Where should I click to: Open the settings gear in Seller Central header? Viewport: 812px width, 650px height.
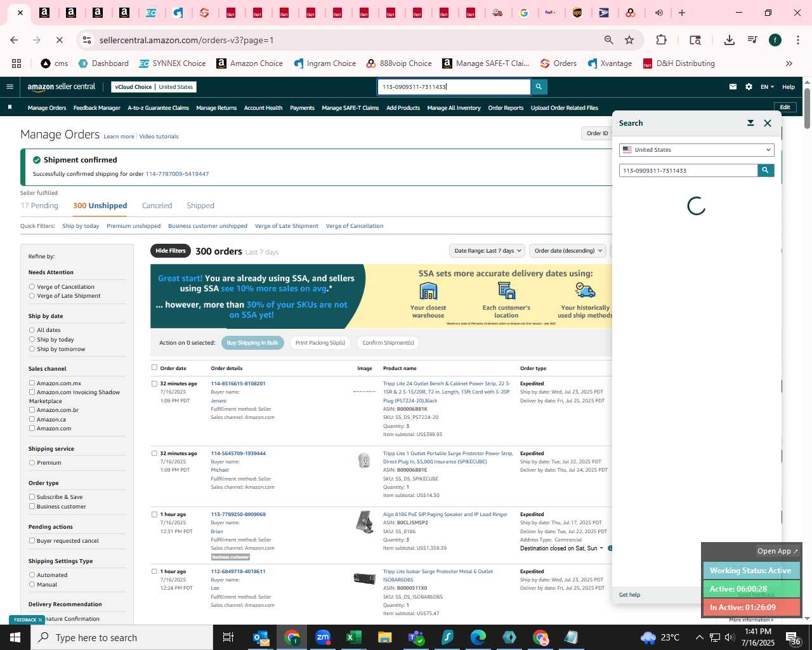pos(749,87)
